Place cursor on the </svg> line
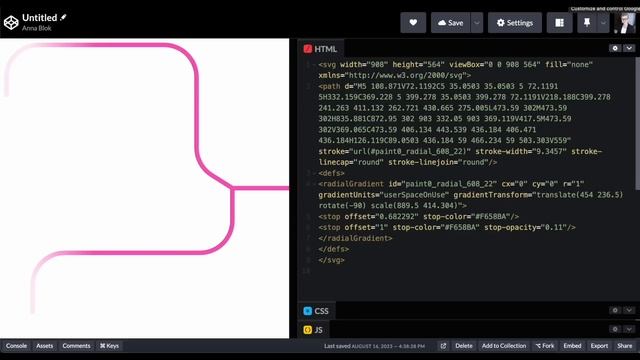Screen dimensions: 640x360 pyautogui.click(x=331, y=260)
